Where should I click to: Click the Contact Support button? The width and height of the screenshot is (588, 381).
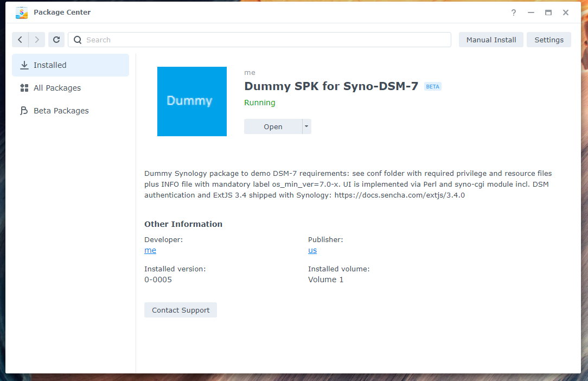point(181,310)
